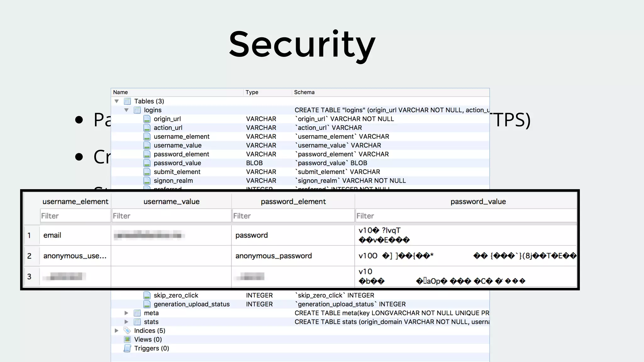Click the BLOB type of password_value
Viewport: 644px width, 362px height.
click(254, 163)
